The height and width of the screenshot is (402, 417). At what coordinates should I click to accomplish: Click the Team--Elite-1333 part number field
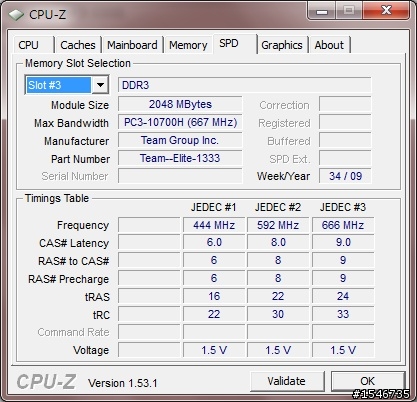180,158
